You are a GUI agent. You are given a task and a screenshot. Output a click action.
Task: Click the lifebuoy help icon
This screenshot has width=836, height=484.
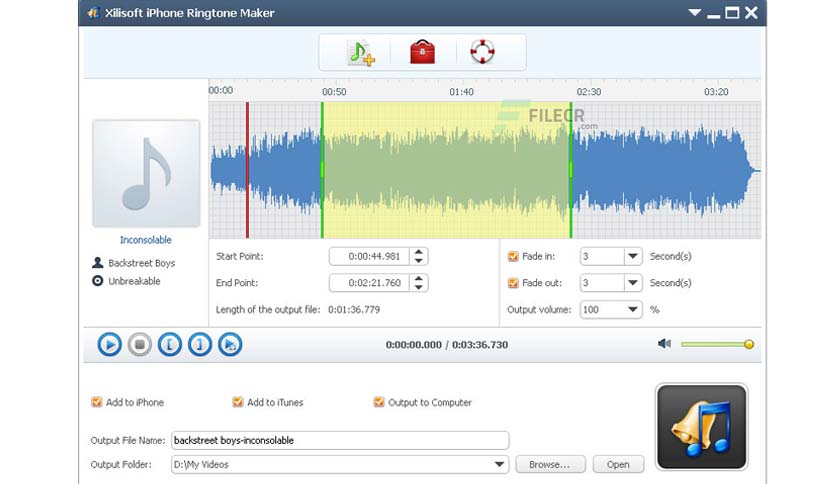point(482,52)
